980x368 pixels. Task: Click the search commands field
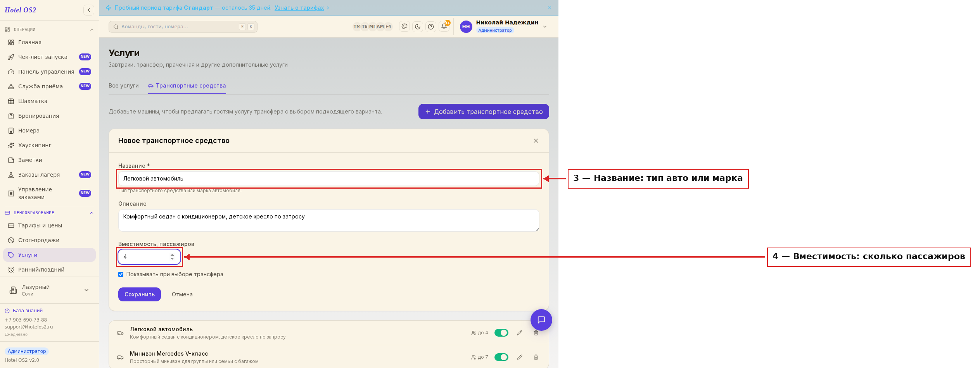[183, 27]
